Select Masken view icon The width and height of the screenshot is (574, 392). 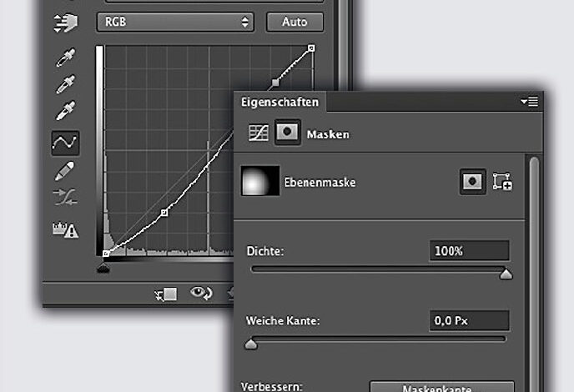tap(287, 132)
